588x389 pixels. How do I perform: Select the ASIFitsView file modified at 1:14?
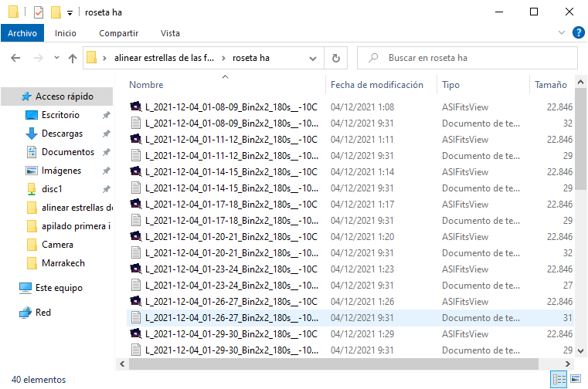click(350, 172)
